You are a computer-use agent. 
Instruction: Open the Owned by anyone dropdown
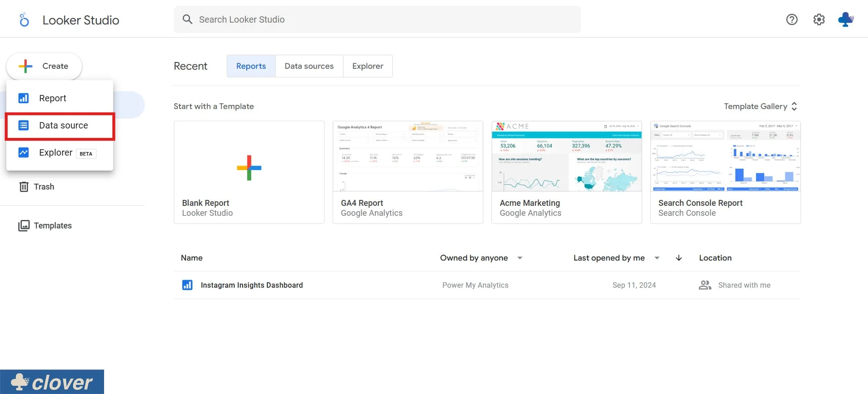point(481,258)
